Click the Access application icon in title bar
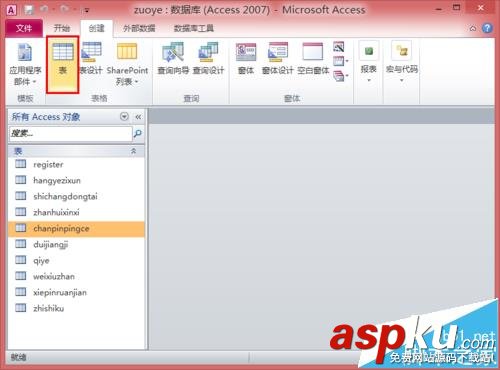 (11, 10)
